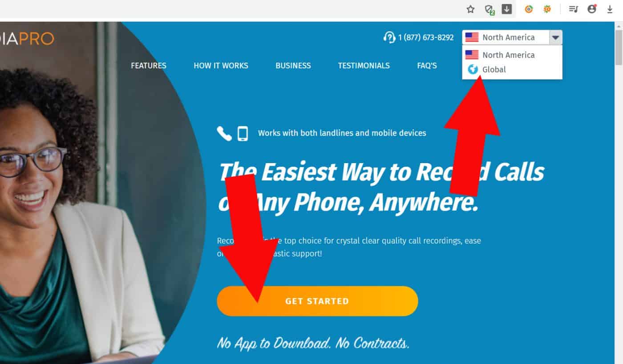Open the TESTIMONIALS nav link
Viewport: 623px width, 364px height.
coord(364,66)
